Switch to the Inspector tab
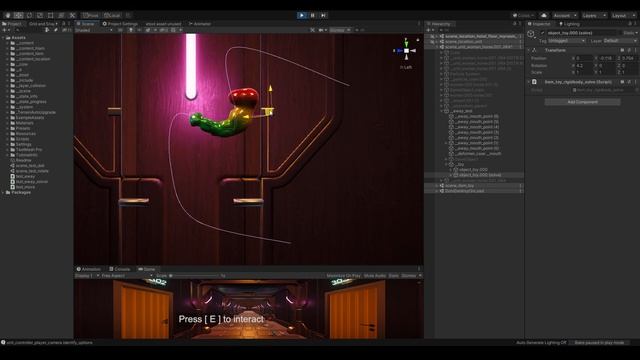The width and height of the screenshot is (640, 360). pos(539,24)
